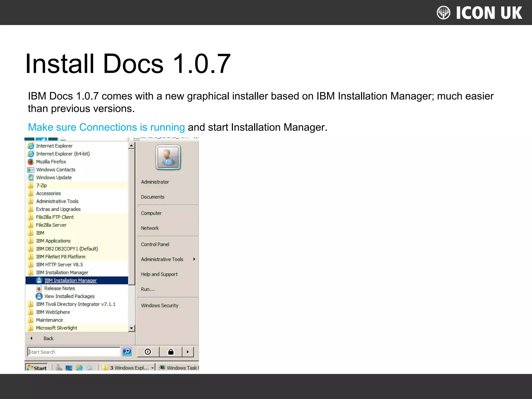Click the Internet Explorer icon

point(31,146)
